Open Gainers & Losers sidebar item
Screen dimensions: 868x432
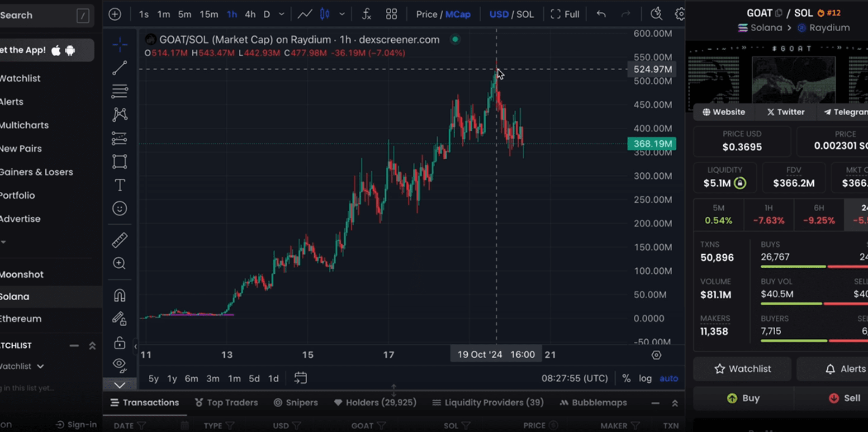point(36,172)
